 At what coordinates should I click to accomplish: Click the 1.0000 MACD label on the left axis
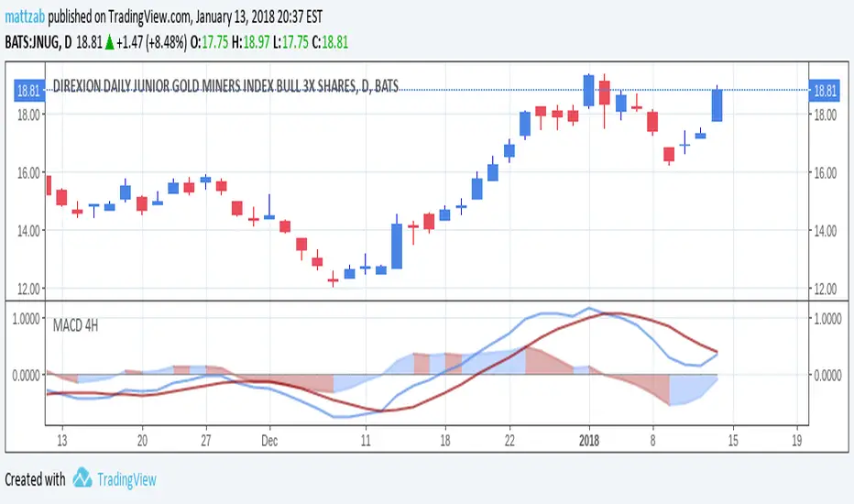click(x=27, y=318)
